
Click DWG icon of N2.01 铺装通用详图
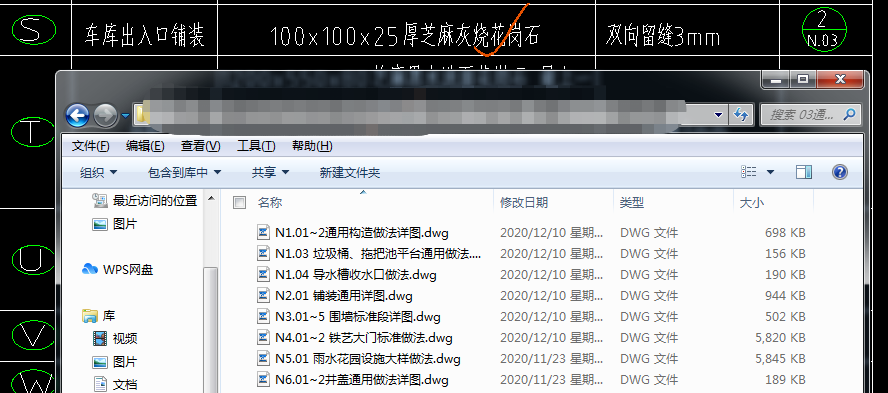click(x=263, y=296)
